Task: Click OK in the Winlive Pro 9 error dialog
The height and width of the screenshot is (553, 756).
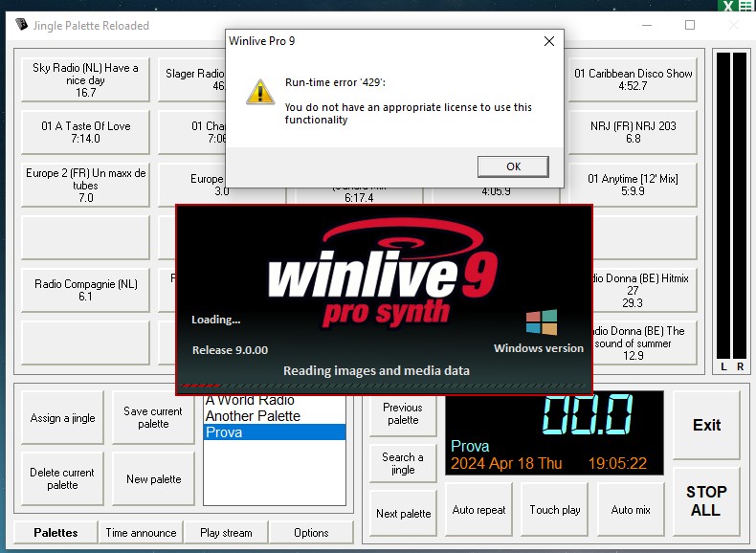Action: tap(513, 166)
